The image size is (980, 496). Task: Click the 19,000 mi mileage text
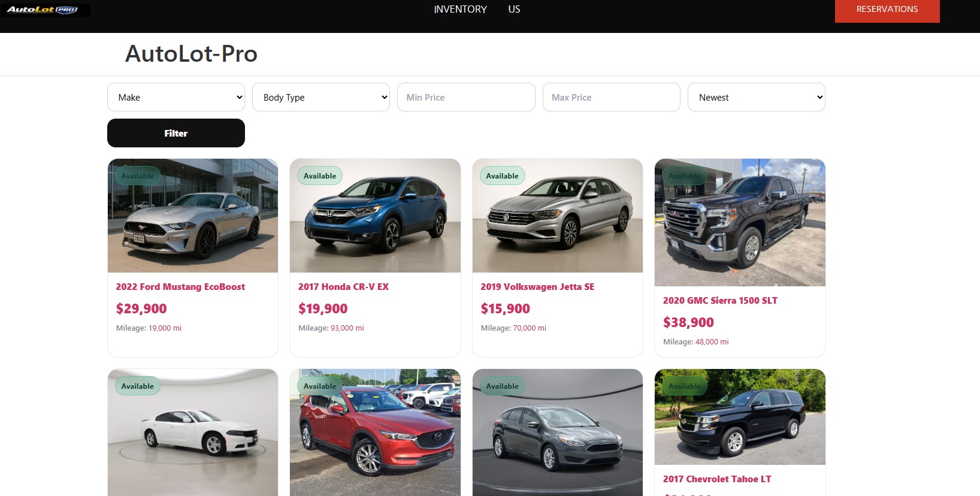(165, 328)
